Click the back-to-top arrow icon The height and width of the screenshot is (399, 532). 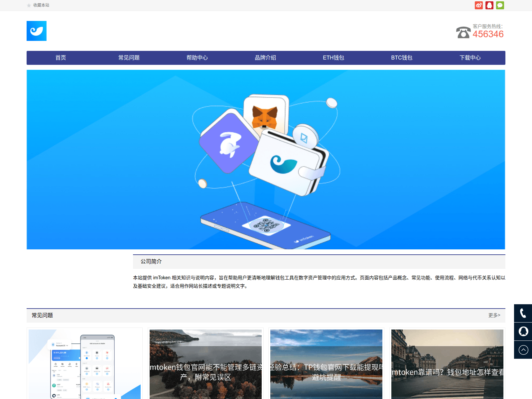tap(523, 350)
